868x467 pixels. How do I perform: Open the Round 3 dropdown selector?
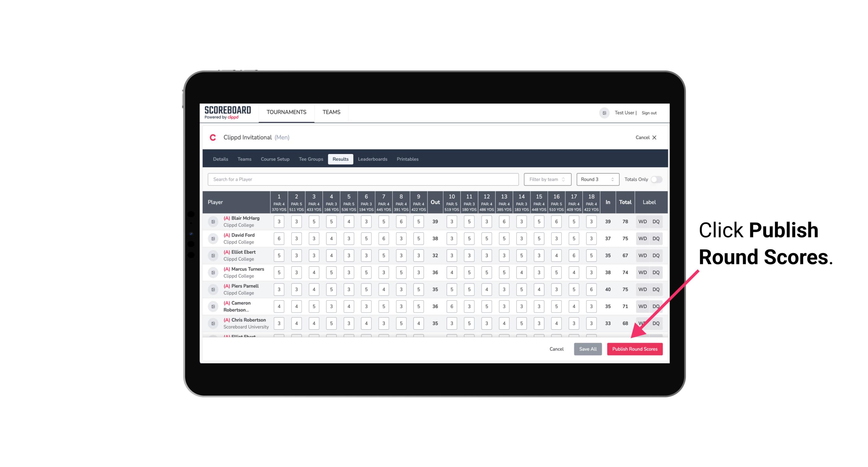pyautogui.click(x=596, y=179)
